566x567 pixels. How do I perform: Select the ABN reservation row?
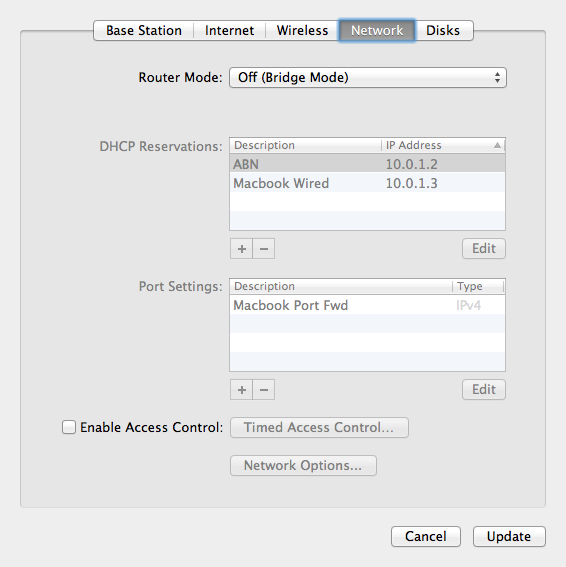click(367, 164)
